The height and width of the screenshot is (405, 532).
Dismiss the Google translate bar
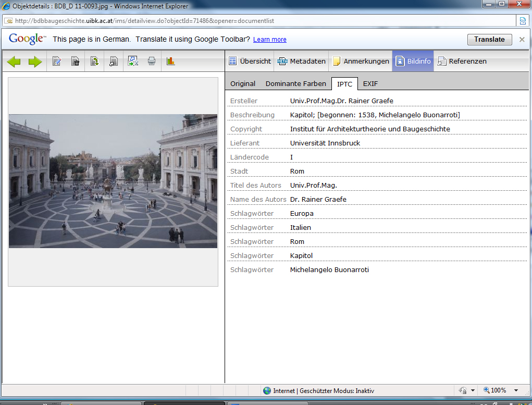pos(522,39)
